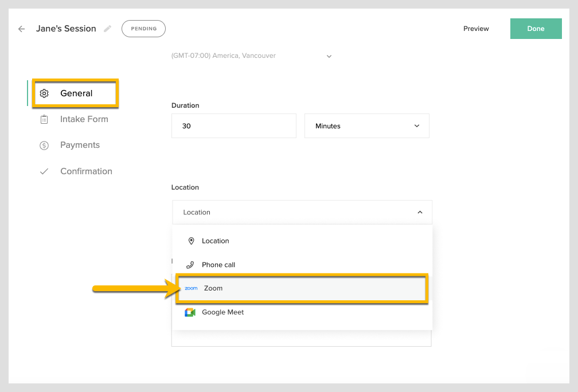Click the Google Meet camera icon
The image size is (578, 392).
190,312
